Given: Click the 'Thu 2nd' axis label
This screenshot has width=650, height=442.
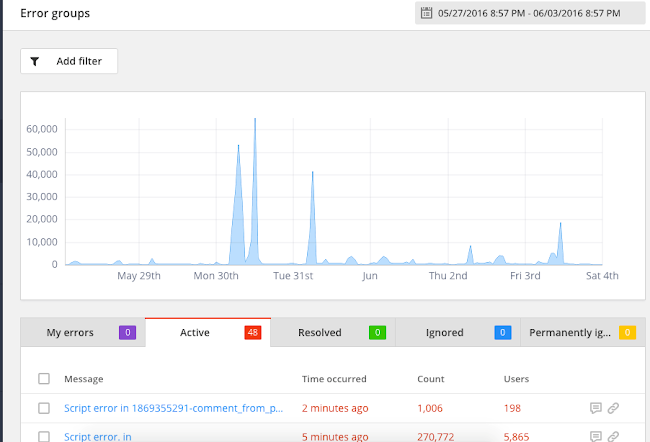Looking at the screenshot, I should point(448,276).
